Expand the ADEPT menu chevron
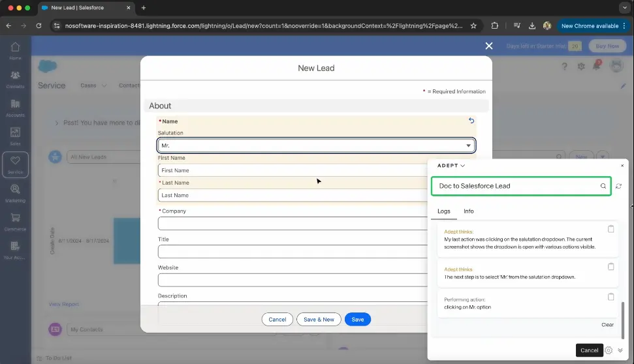This screenshot has height=364, width=634. click(462, 166)
